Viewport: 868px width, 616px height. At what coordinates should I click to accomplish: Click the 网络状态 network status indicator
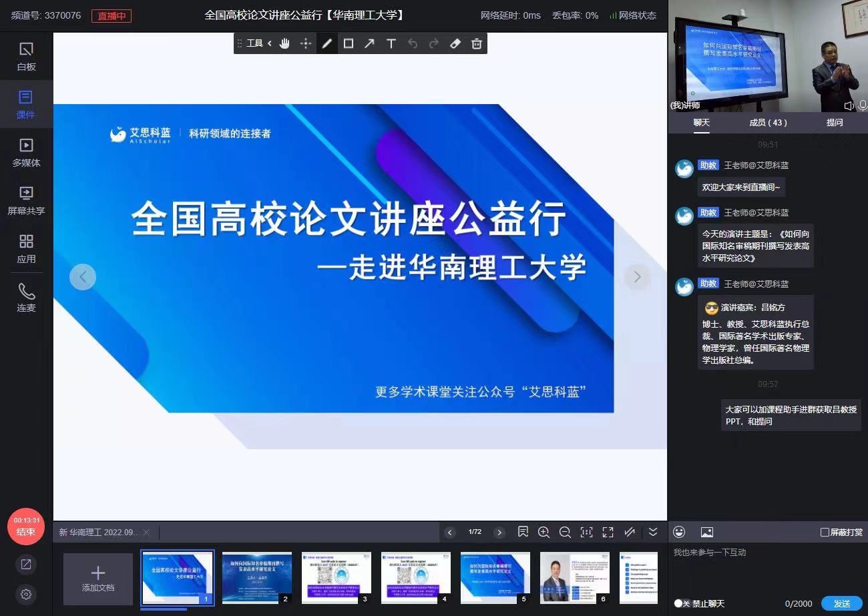(x=633, y=15)
